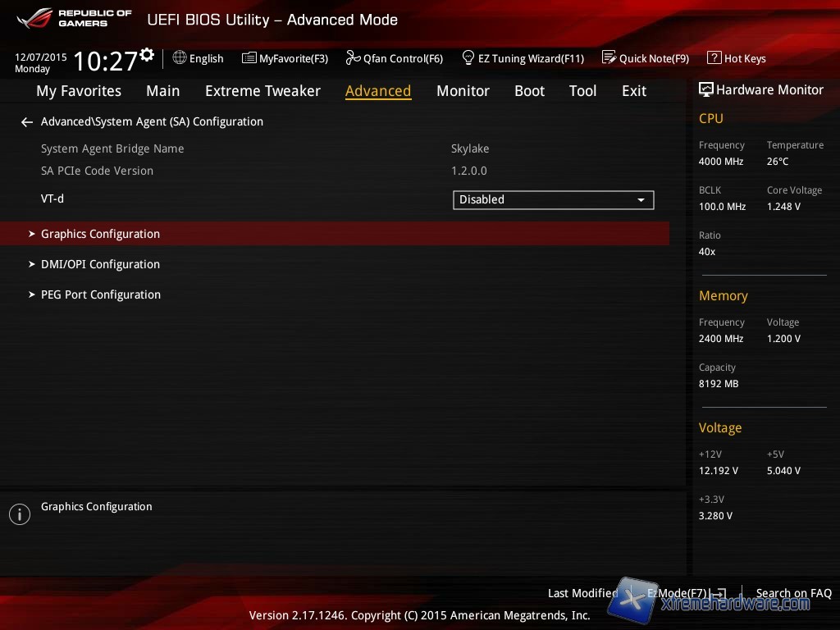Expand Graphics Configuration submenu
This screenshot has height=630, width=840.
tap(100, 234)
